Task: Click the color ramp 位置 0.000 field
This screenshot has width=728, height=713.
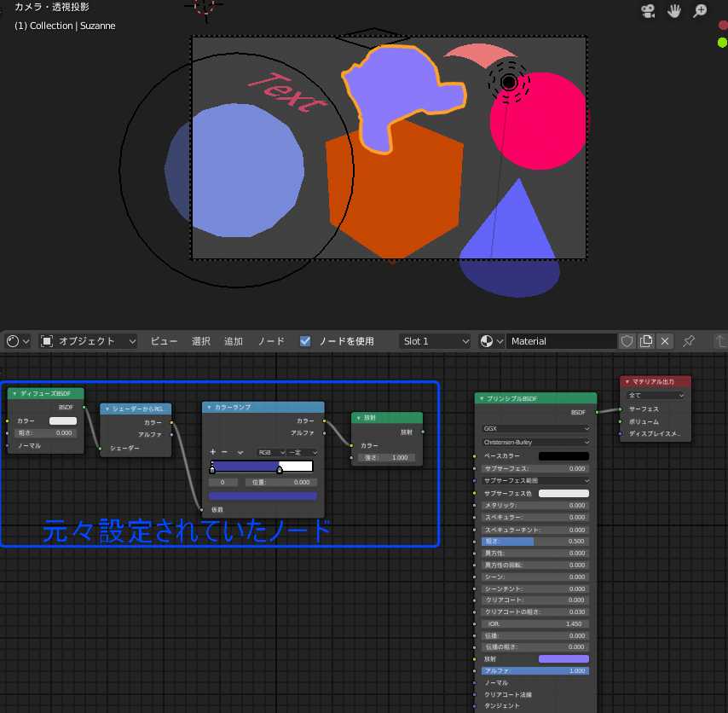Action: pos(281,482)
